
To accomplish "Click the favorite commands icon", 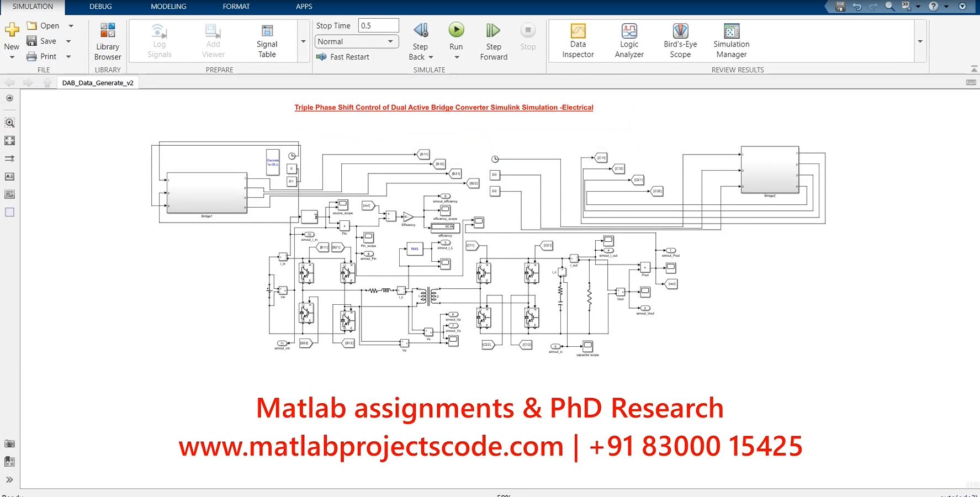I will coord(906,7).
